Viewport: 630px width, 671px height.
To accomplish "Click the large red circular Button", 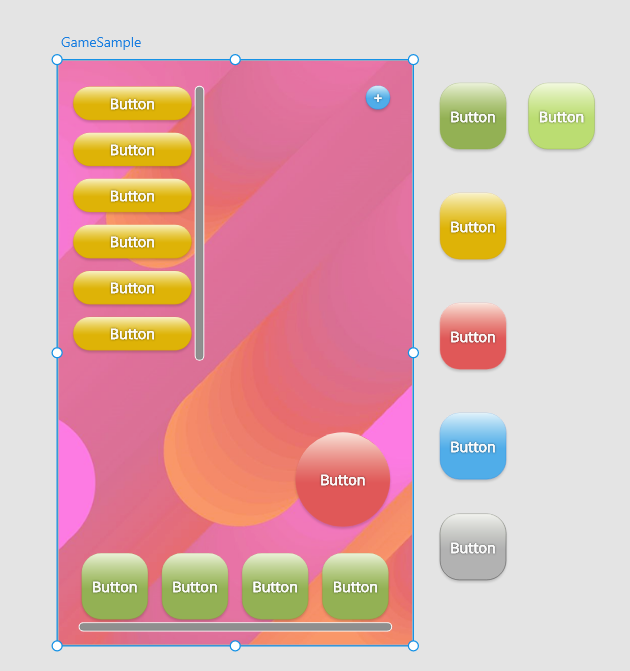I will [x=343, y=480].
